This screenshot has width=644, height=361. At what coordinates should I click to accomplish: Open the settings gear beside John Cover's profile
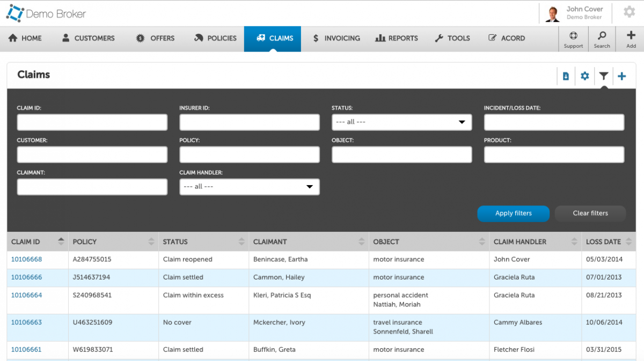click(x=629, y=11)
